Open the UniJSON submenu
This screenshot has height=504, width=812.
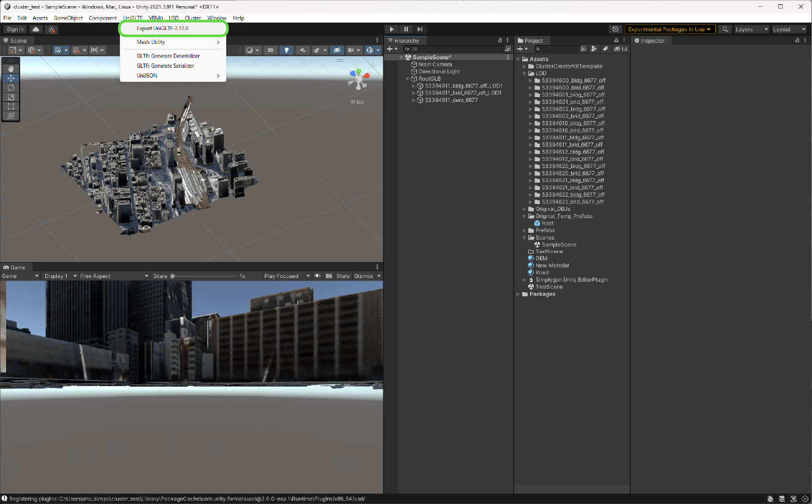(x=174, y=76)
